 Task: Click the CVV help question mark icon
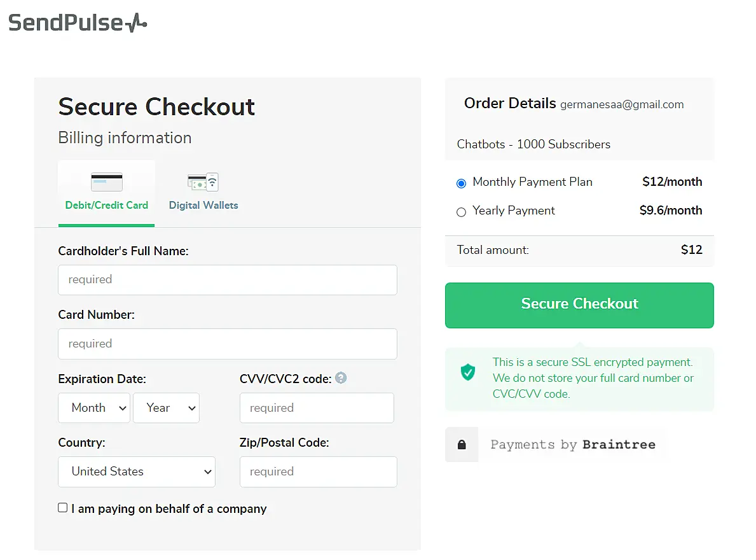coord(341,378)
